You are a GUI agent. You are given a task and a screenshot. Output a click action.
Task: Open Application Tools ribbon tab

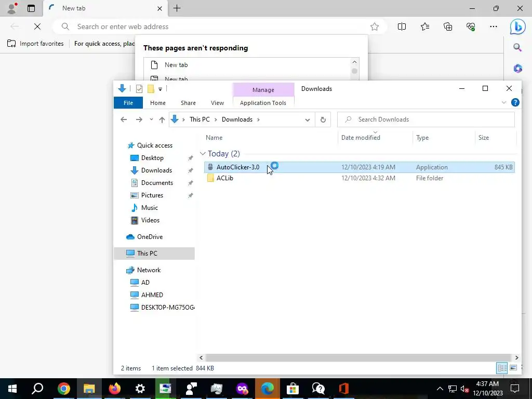tap(263, 103)
